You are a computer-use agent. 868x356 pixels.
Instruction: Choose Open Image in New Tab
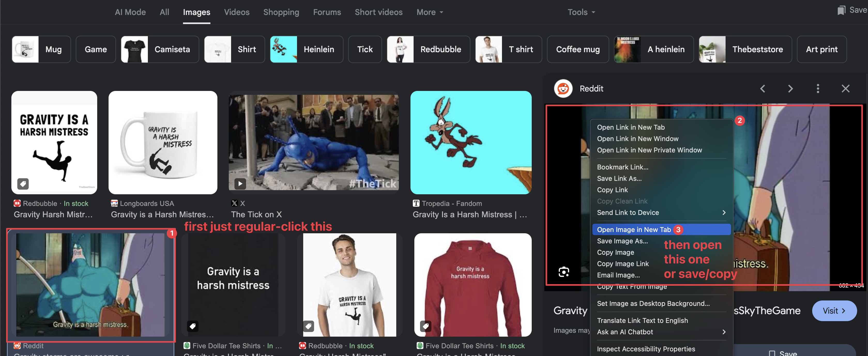click(634, 230)
